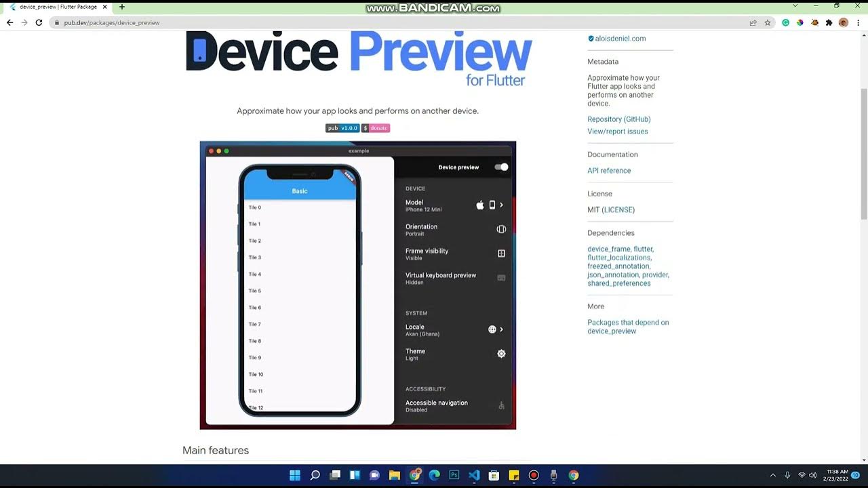Open the json_annotation dependency link
The height and width of the screenshot is (488, 868).
coord(613,275)
